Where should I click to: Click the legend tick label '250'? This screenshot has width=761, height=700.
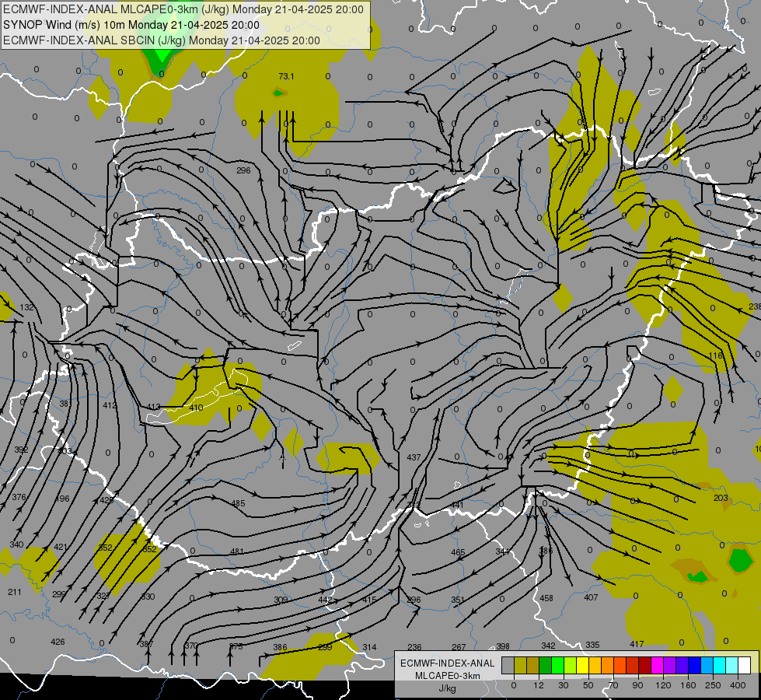coord(713,685)
